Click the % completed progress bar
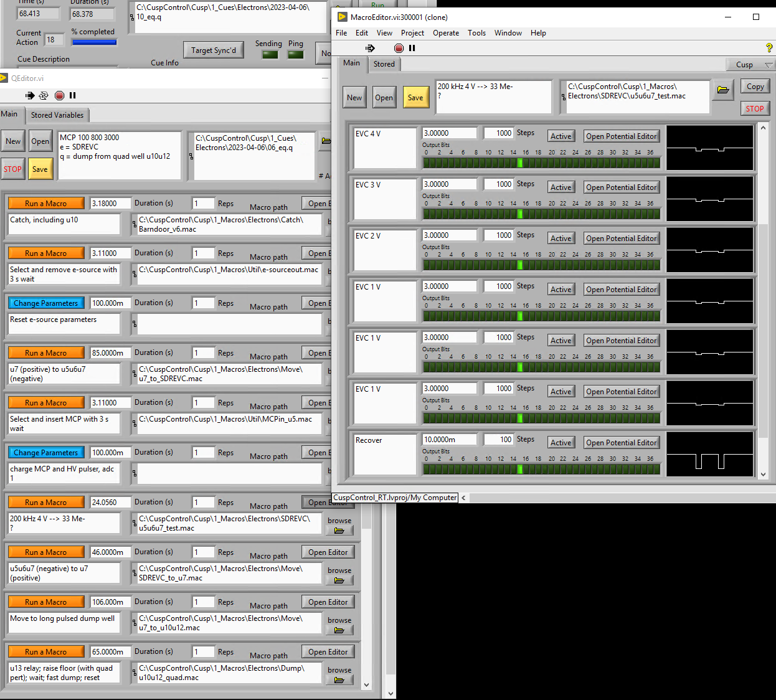 click(94, 42)
